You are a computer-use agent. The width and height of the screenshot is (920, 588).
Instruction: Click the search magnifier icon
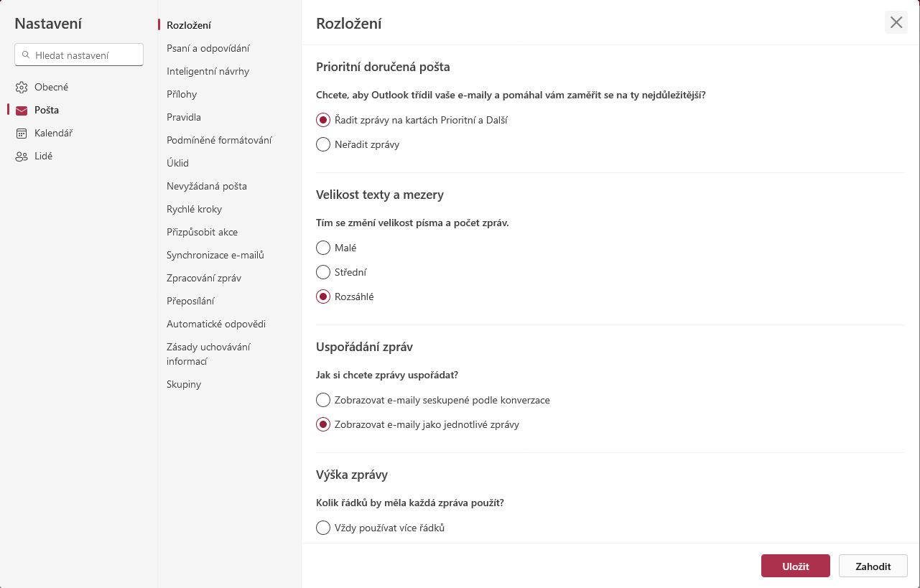pos(26,55)
